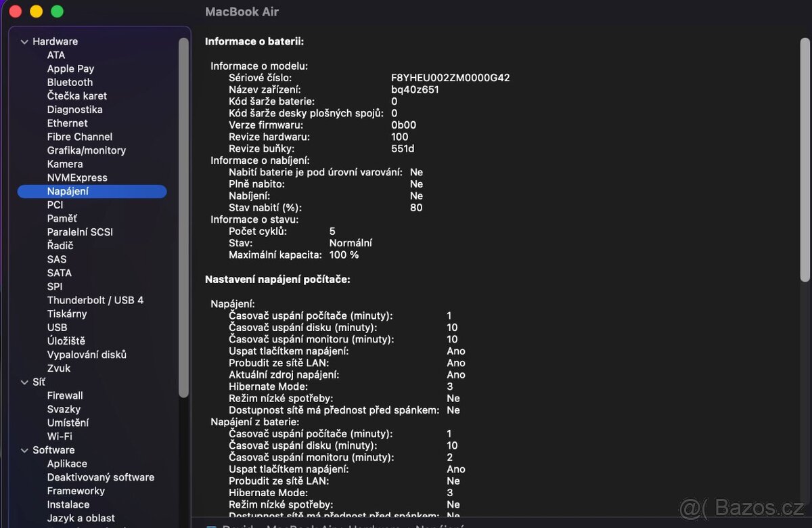
Task: Select Řadič in the Hardware list
Action: pos(60,246)
